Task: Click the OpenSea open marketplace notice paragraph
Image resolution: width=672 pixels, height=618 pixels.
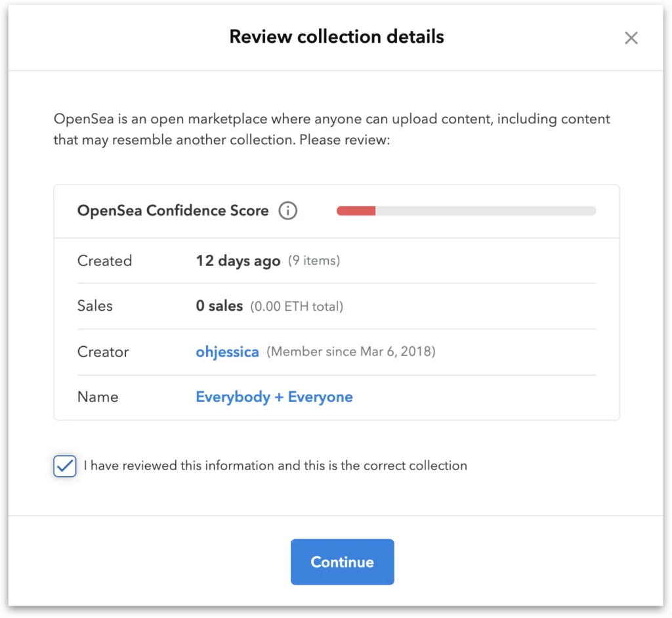Action: pos(331,129)
